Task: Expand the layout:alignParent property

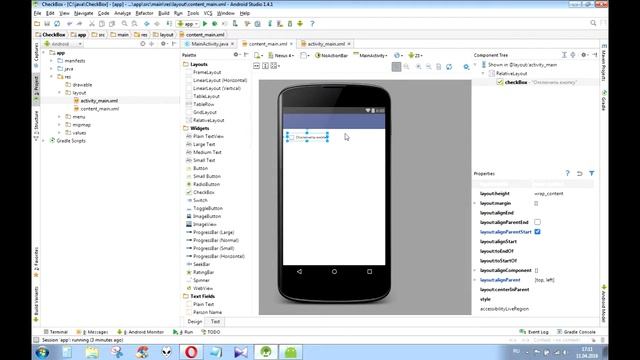Action: 475,280
